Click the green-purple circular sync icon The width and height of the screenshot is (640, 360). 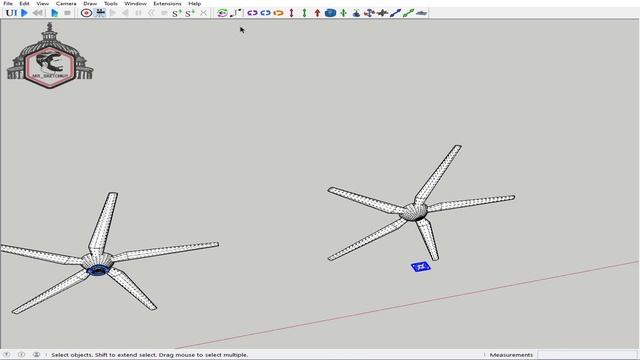pyautogui.click(x=222, y=13)
